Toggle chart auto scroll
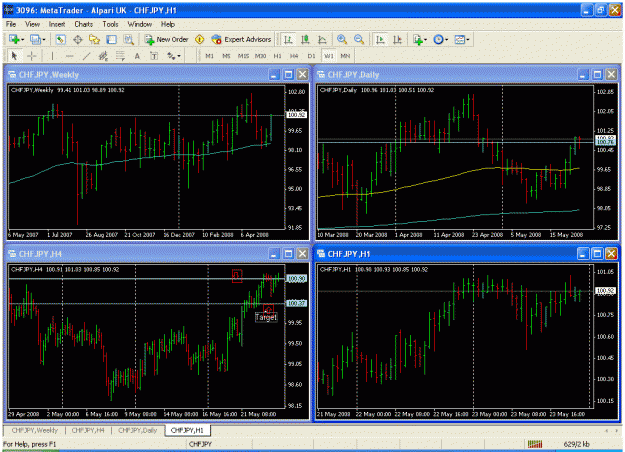Screen dimensions: 625x452 (380, 39)
